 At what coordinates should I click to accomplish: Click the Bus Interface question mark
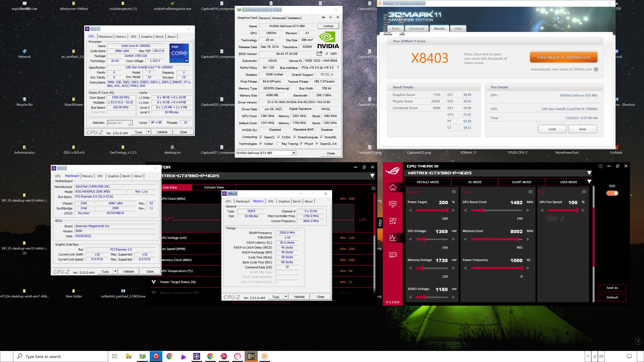[338, 67]
